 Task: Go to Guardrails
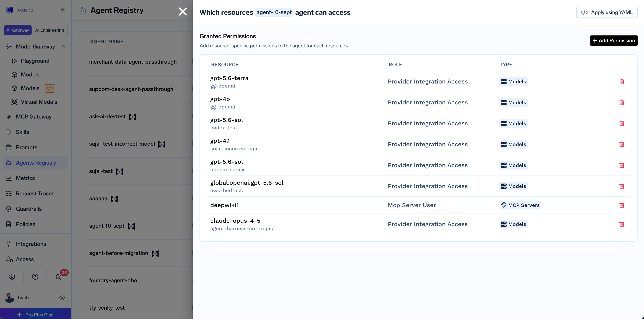[x=29, y=209]
